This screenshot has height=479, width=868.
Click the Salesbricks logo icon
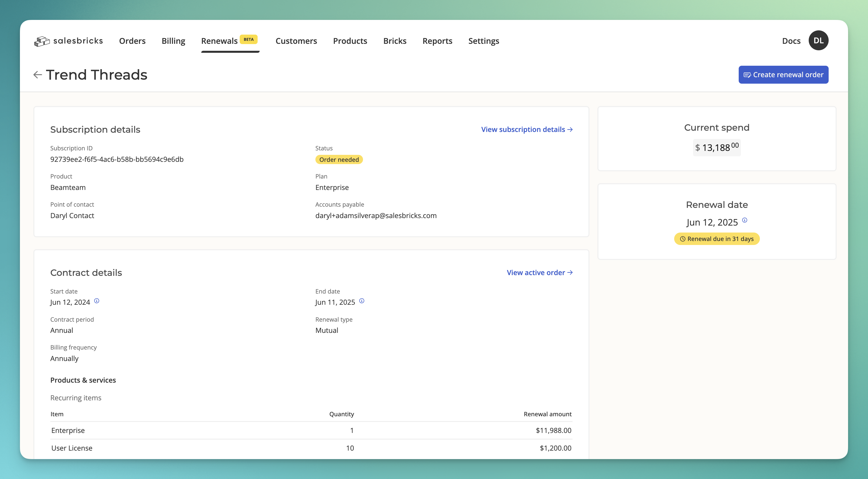[x=42, y=41]
